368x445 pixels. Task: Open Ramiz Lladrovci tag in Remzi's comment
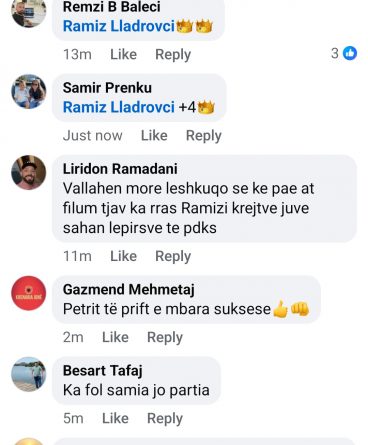pyautogui.click(x=119, y=26)
